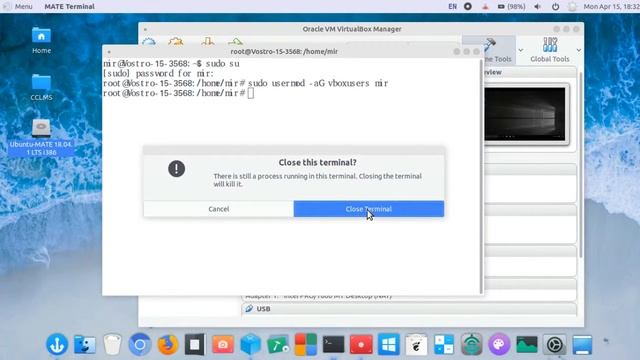Viewport: 640px width, 360px height.
Task: Open the clock showing Mon Apr 15
Action: 611,7
